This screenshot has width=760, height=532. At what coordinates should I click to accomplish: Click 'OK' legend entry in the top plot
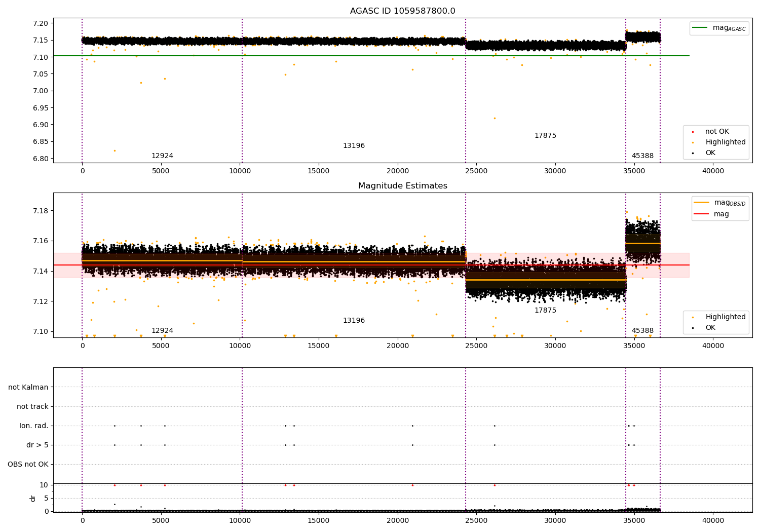tap(704, 153)
